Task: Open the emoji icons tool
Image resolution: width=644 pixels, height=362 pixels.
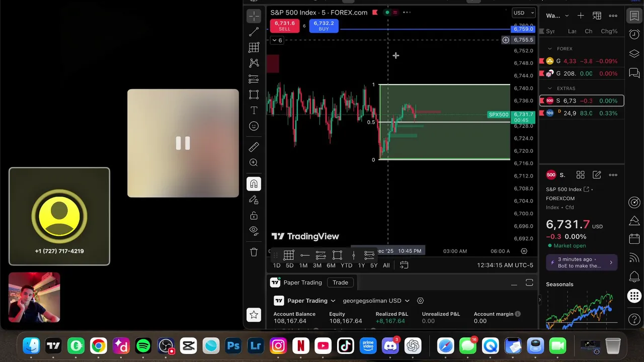Action: pyautogui.click(x=254, y=126)
